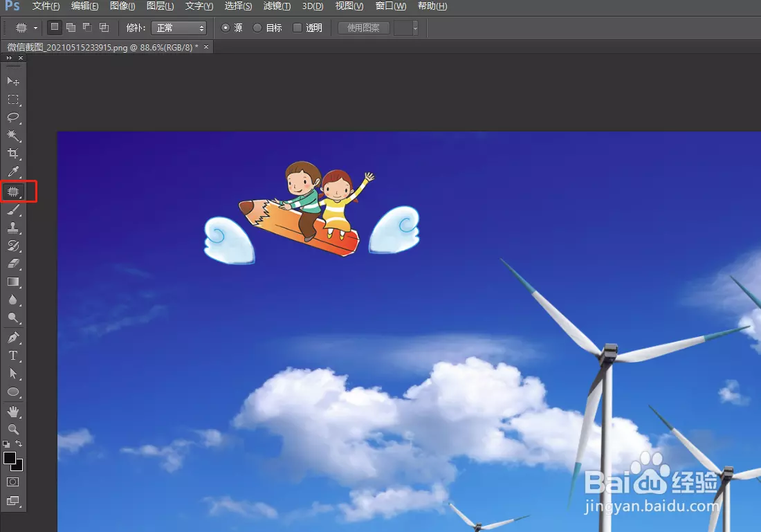This screenshot has height=532, width=761.
Task: Choose the Eyedropper tool
Action: coord(13,172)
